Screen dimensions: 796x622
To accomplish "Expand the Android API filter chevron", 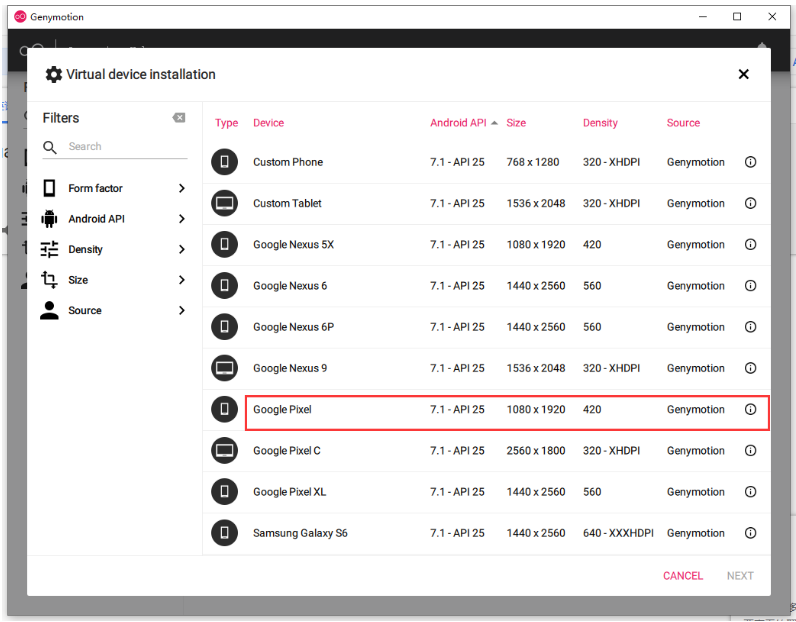I will (182, 219).
